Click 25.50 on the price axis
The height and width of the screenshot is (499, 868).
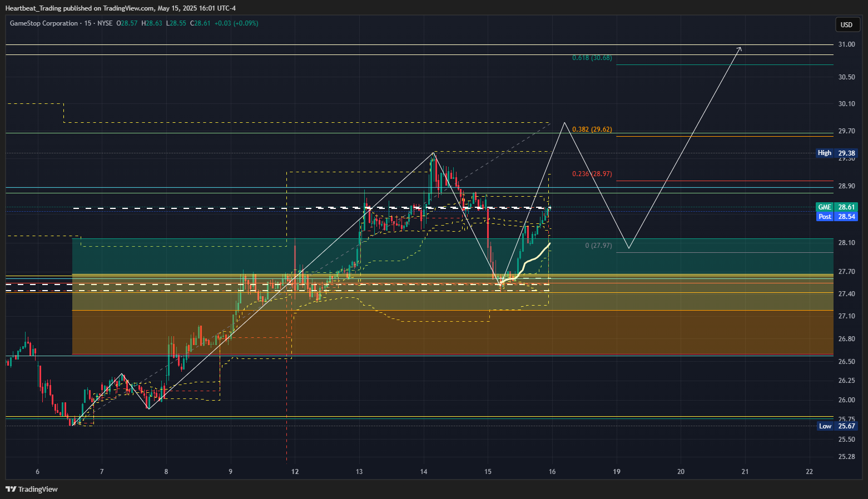pos(846,440)
